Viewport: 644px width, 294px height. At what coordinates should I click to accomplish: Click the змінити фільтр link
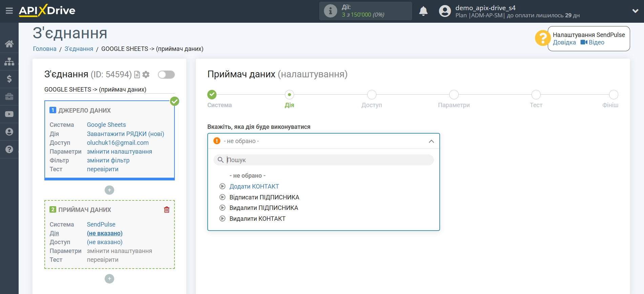108,160
